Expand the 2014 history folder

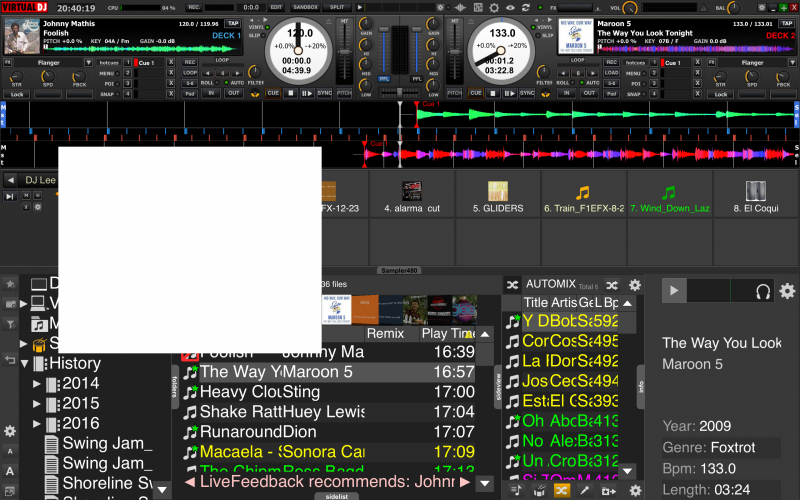[x=36, y=384]
